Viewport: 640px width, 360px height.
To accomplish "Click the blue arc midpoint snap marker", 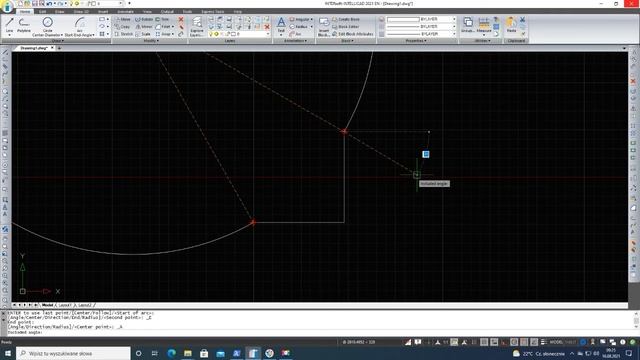I will (426, 154).
